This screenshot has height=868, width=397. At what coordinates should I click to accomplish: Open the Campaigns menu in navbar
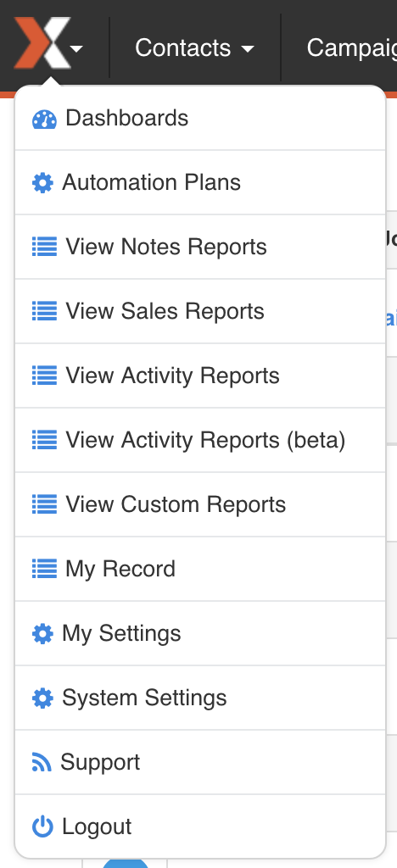[x=351, y=48]
